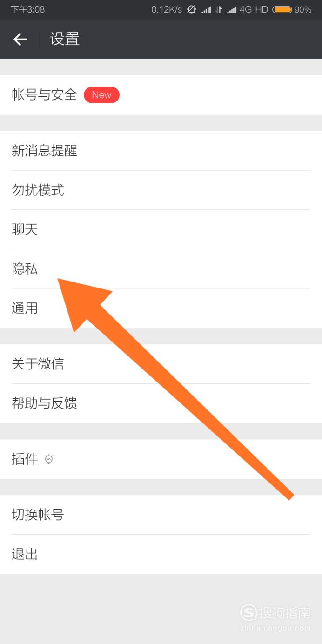Tap the back arrow icon

(20, 40)
